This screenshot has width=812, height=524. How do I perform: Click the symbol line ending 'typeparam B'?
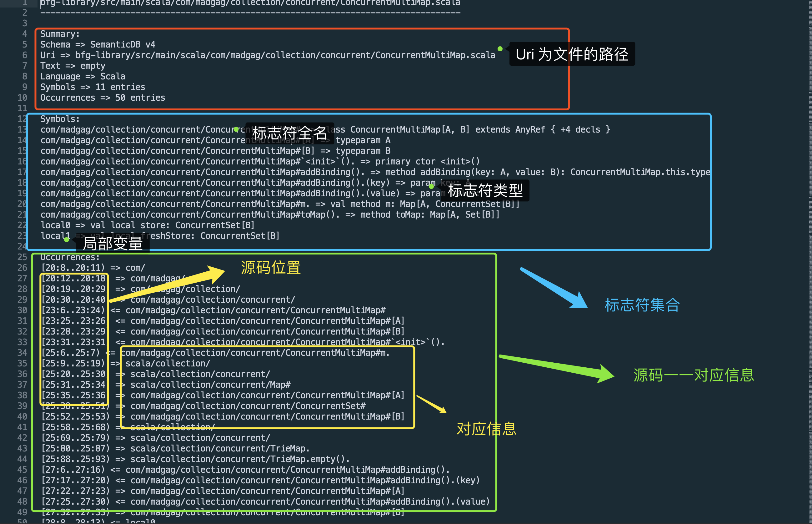[215, 151]
